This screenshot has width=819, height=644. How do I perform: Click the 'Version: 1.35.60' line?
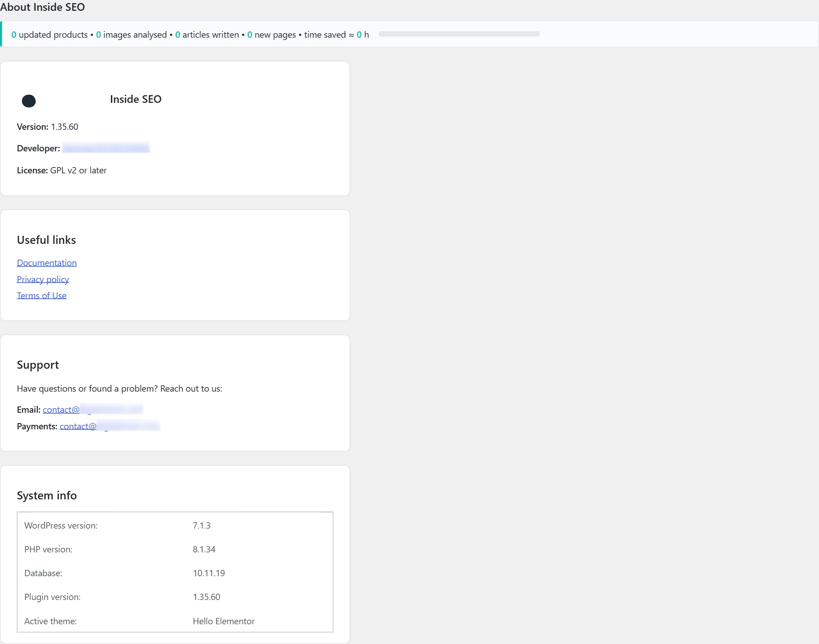click(48, 127)
